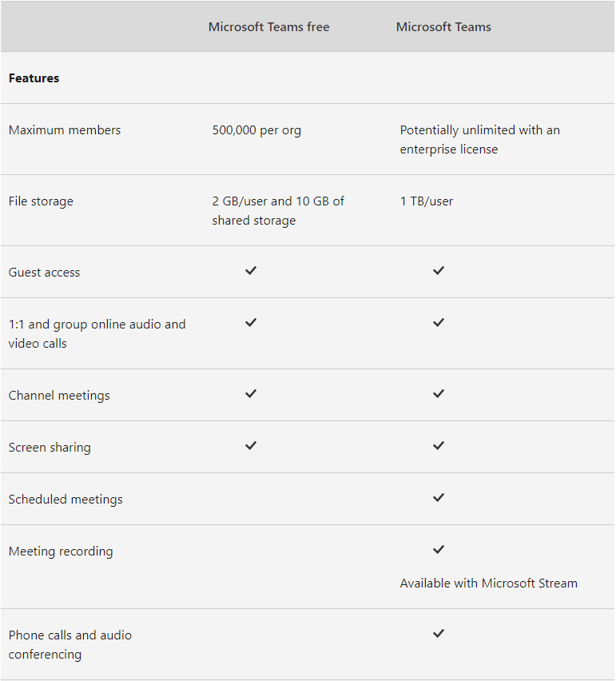Image resolution: width=616 pixels, height=681 pixels.
Task: Click Screen sharing checkmark in Microsoft Teams column
Action: [438, 446]
